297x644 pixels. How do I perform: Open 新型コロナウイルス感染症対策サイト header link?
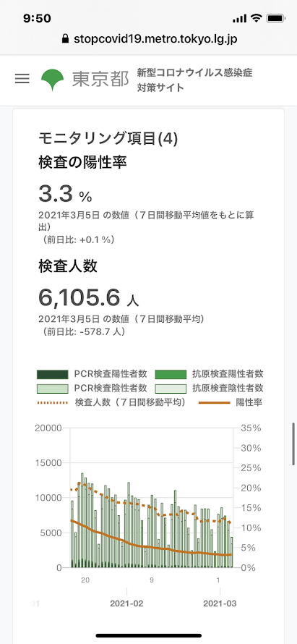(195, 80)
